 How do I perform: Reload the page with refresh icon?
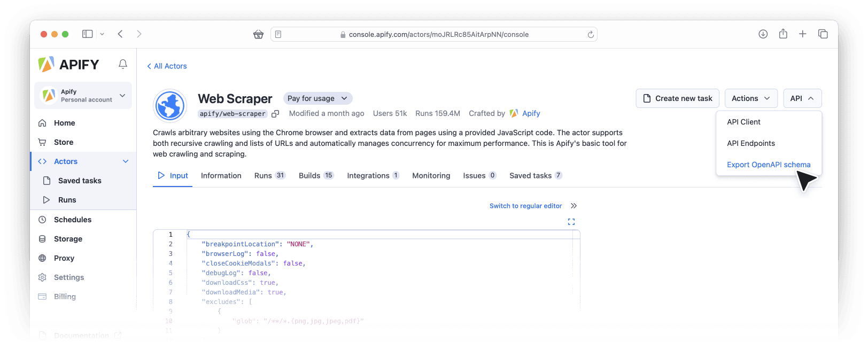591,34
